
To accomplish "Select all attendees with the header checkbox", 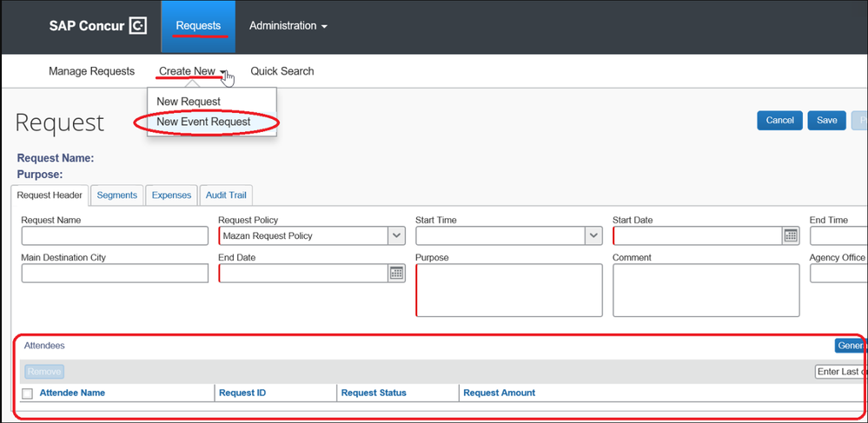I will [27, 393].
